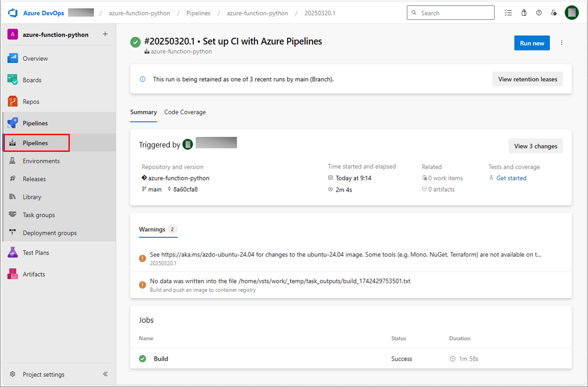Viewport: 588px width, 387px height.
Task: Click the Azure DevOps logo icon
Action: pos(12,13)
